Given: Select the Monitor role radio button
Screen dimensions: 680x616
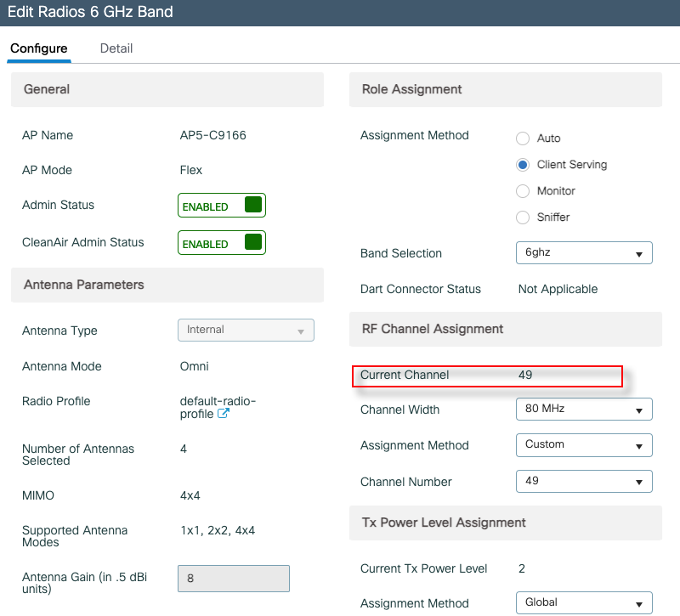Looking at the screenshot, I should [523, 191].
